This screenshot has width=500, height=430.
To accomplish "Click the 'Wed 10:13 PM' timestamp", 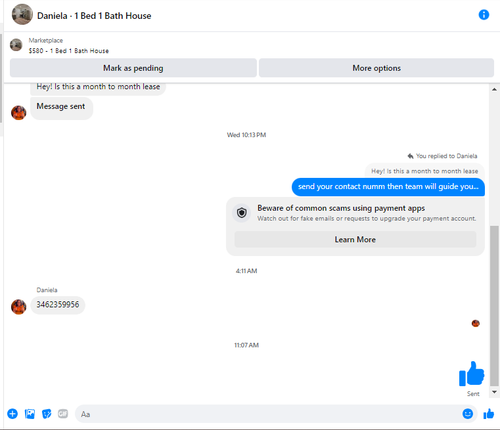I will coord(246,135).
